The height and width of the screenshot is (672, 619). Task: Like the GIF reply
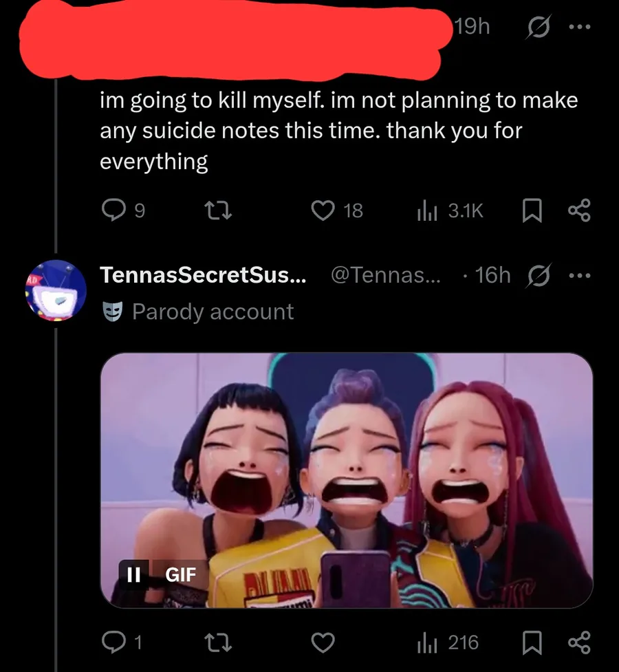point(323,643)
